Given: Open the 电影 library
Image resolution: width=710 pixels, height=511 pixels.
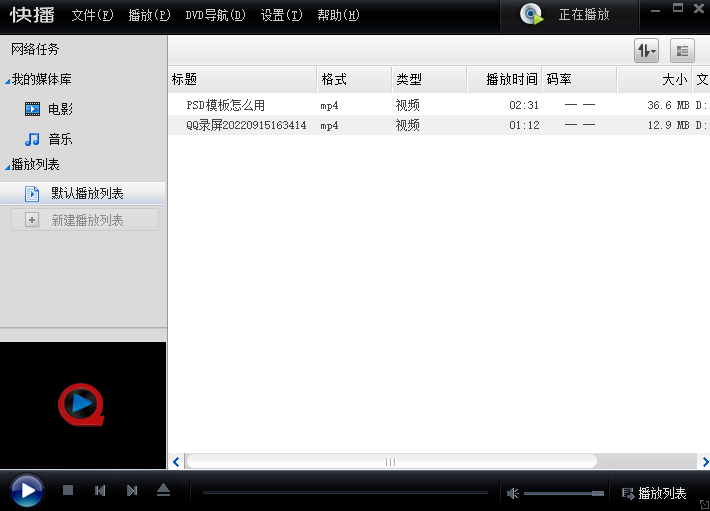Looking at the screenshot, I should (x=60, y=109).
